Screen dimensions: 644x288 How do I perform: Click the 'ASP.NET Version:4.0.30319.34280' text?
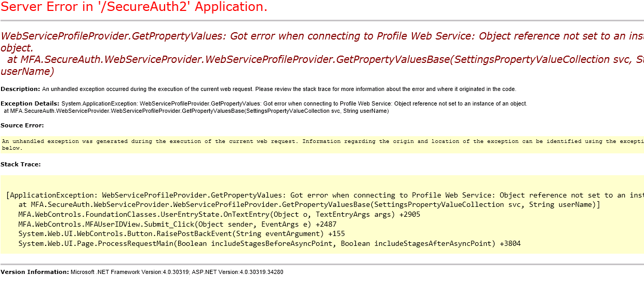click(x=238, y=272)
